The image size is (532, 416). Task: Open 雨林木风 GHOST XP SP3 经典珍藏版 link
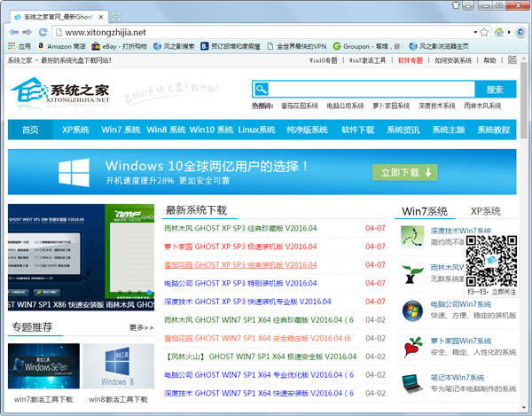[x=240, y=228]
